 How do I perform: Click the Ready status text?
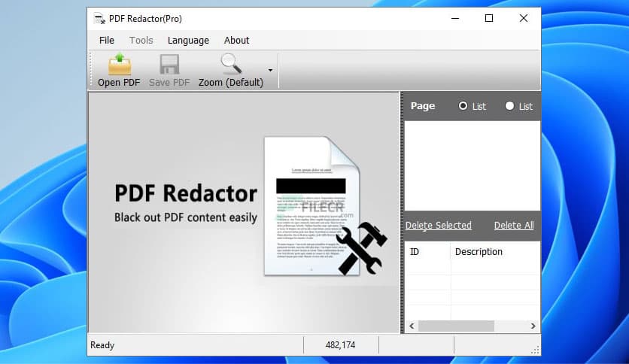(102, 345)
